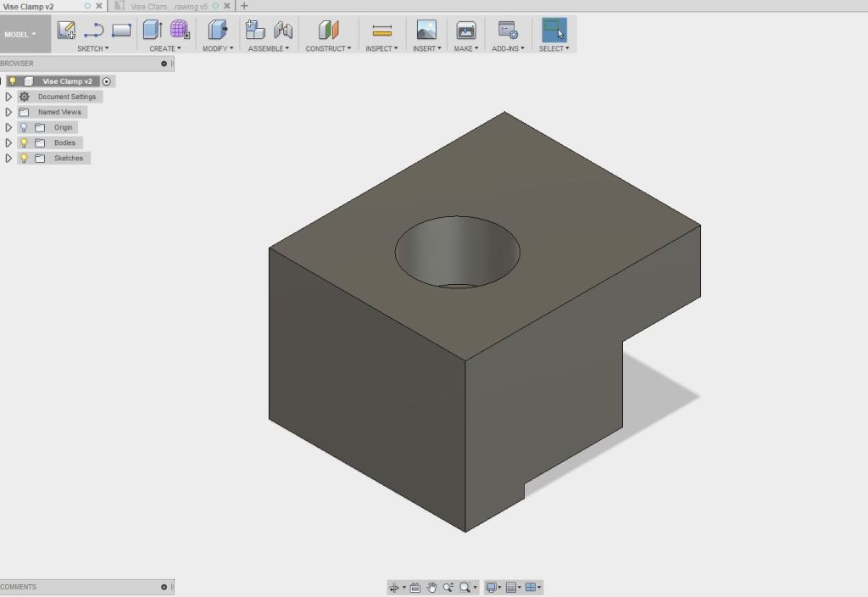Click the Create Sketch icon

click(66, 31)
